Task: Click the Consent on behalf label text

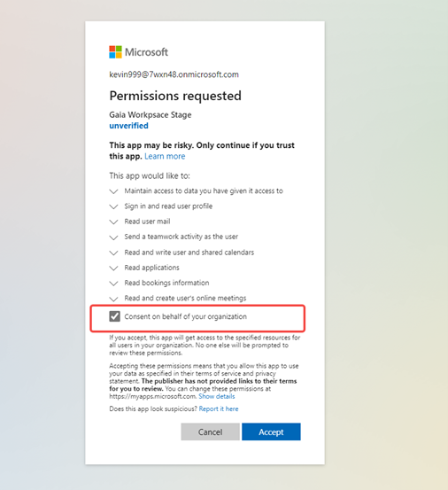Action: (185, 316)
